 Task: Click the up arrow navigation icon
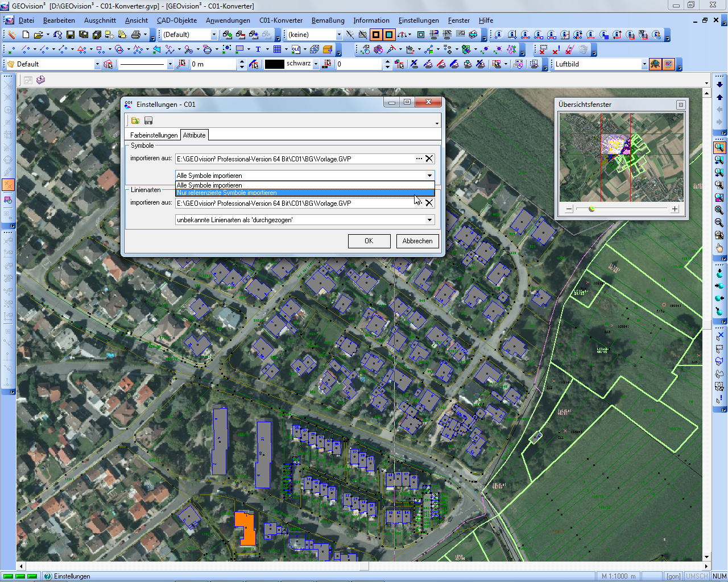(719, 97)
